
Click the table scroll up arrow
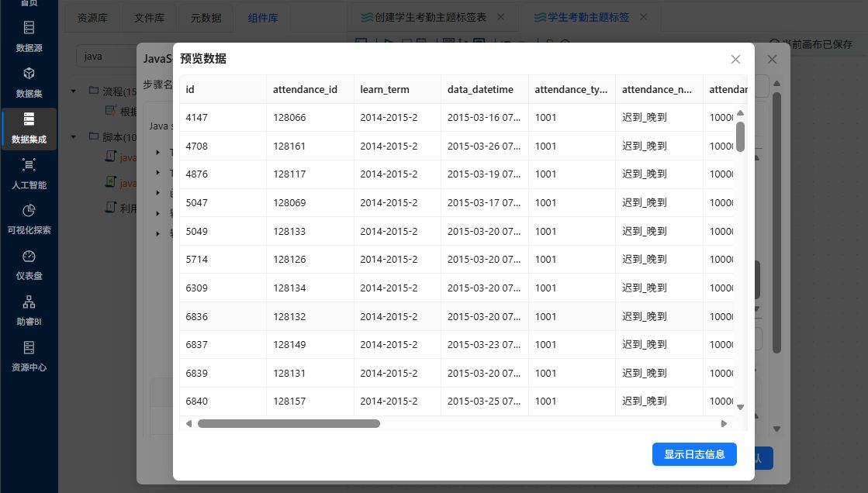(740, 113)
